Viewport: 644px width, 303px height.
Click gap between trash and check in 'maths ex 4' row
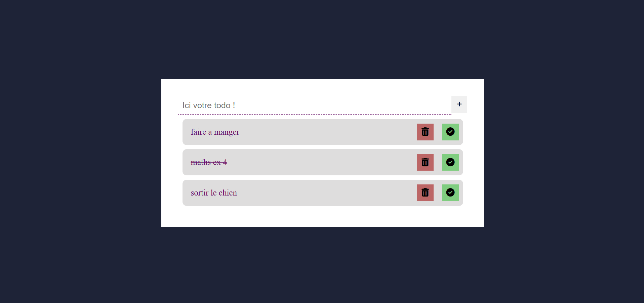point(438,162)
